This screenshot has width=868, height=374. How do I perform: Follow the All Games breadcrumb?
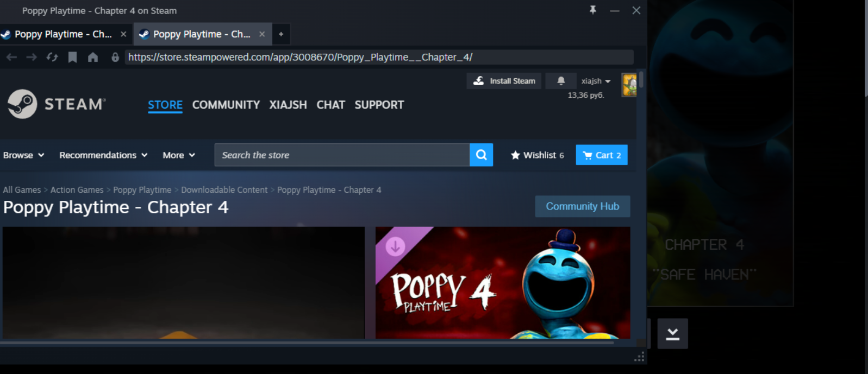(x=22, y=190)
